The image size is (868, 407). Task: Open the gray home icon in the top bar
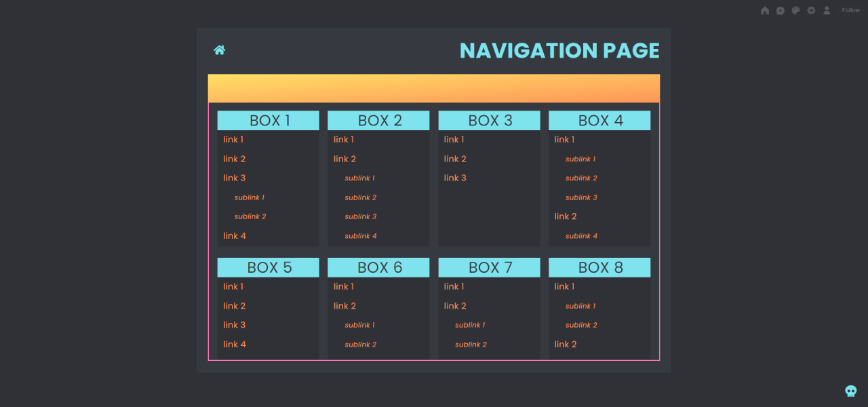(x=765, y=11)
